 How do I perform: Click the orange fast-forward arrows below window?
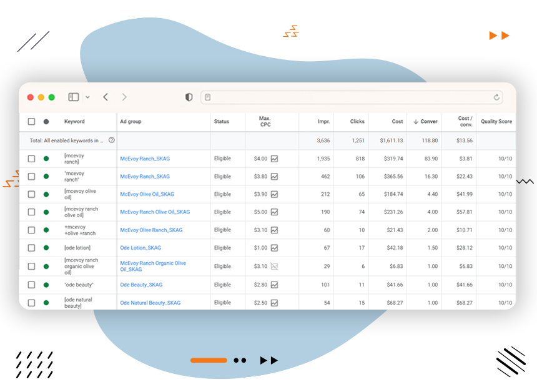(x=268, y=360)
